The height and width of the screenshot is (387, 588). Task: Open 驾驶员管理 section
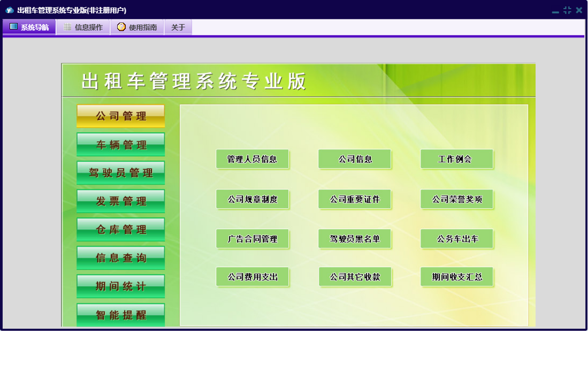pyautogui.click(x=121, y=172)
